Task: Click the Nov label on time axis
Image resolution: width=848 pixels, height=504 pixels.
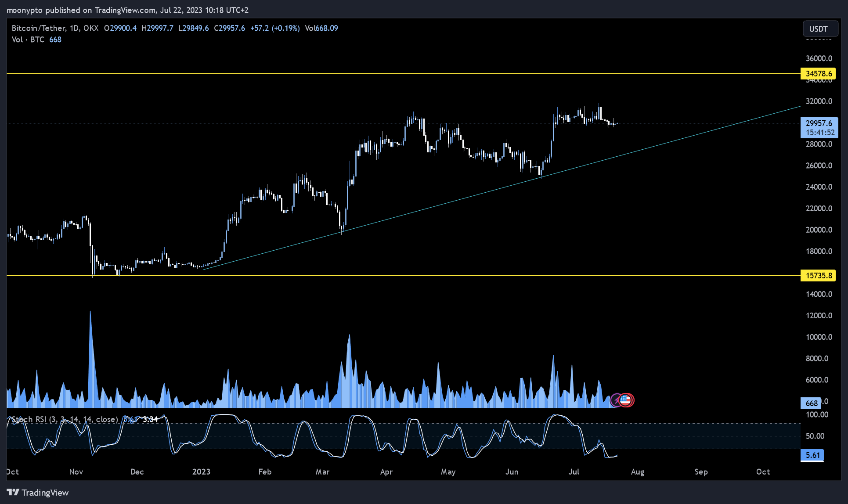Action: 76,472
